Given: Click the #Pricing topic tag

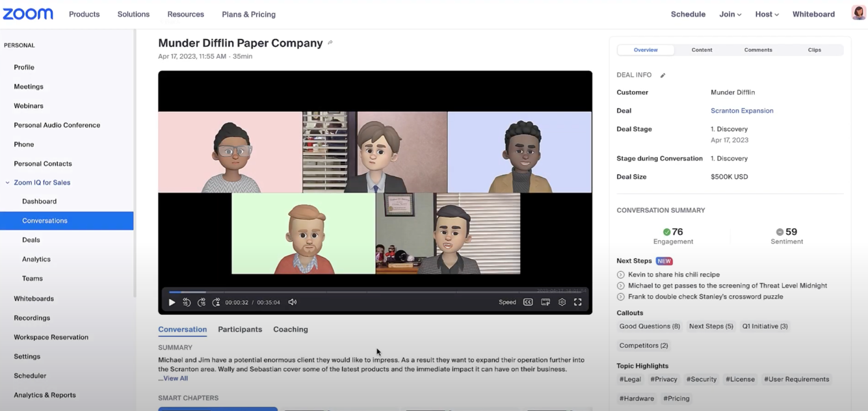Looking at the screenshot, I should click(x=676, y=399).
